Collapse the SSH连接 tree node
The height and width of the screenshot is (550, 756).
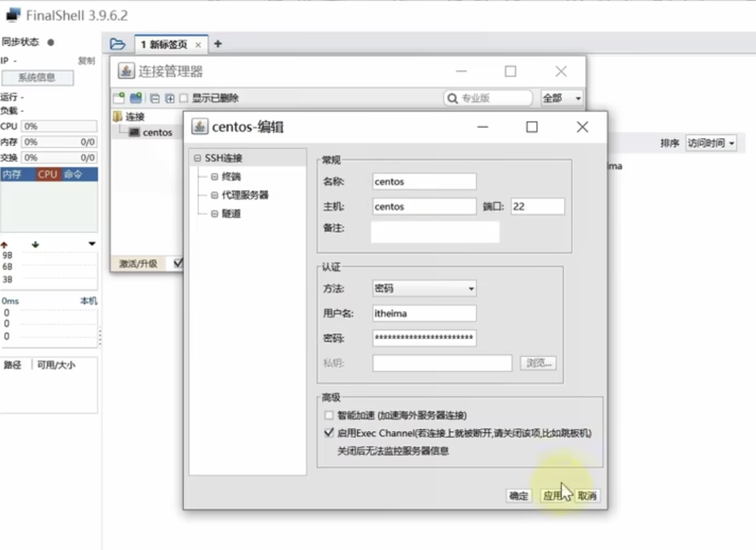pos(197,158)
